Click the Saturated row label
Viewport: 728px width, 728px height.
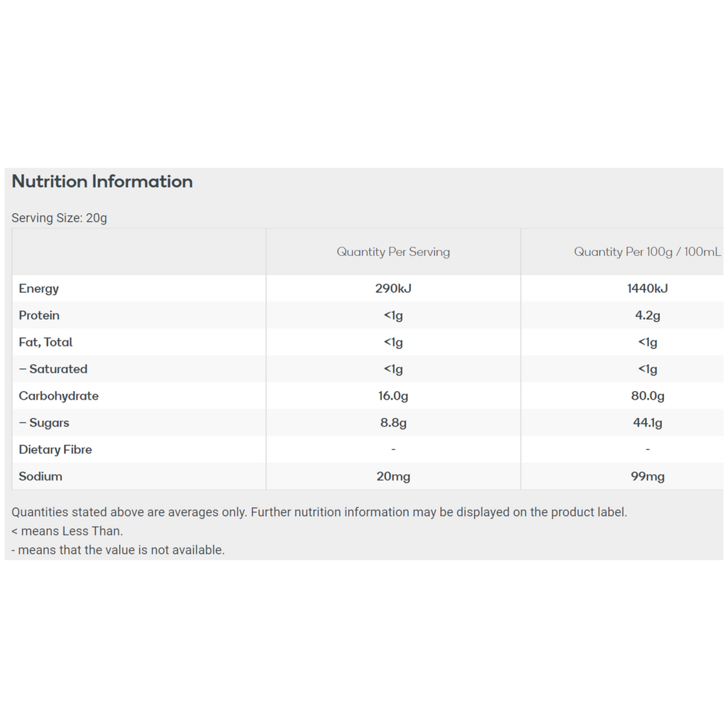tap(53, 369)
